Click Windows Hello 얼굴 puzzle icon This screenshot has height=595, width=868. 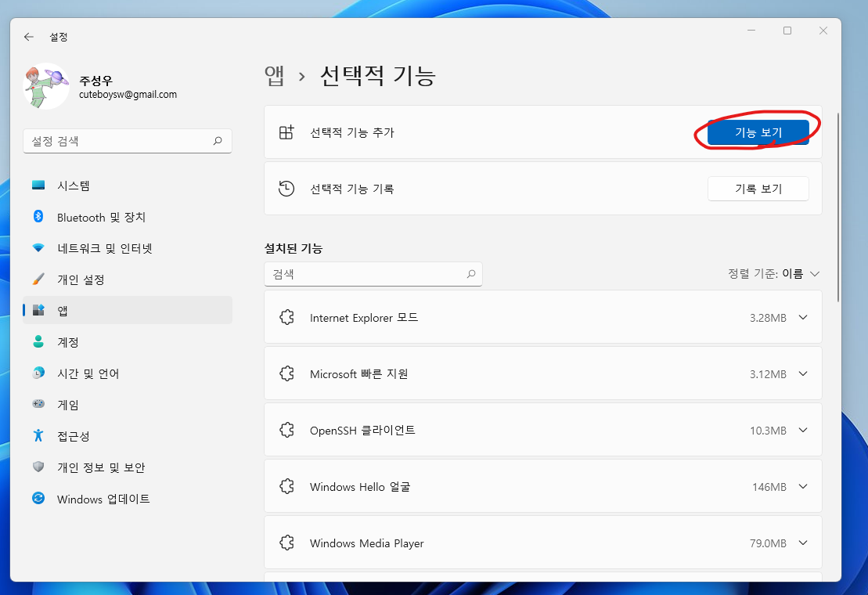coord(286,486)
